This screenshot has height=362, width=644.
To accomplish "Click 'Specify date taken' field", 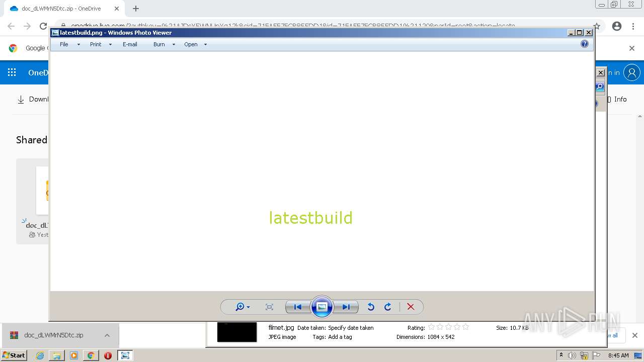I will coord(351,328).
